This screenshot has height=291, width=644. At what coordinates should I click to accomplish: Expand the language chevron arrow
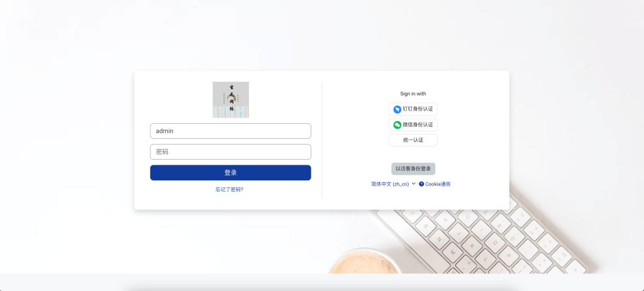pos(414,184)
